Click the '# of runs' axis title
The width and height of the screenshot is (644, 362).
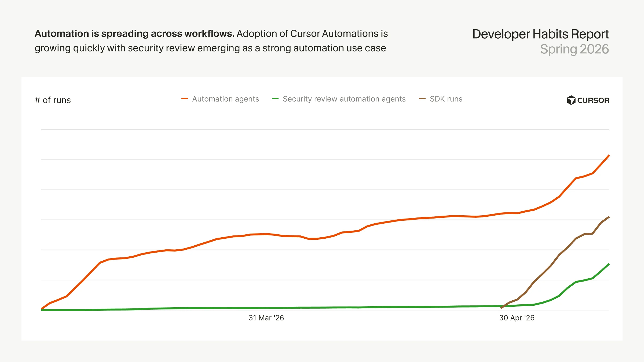click(x=53, y=100)
